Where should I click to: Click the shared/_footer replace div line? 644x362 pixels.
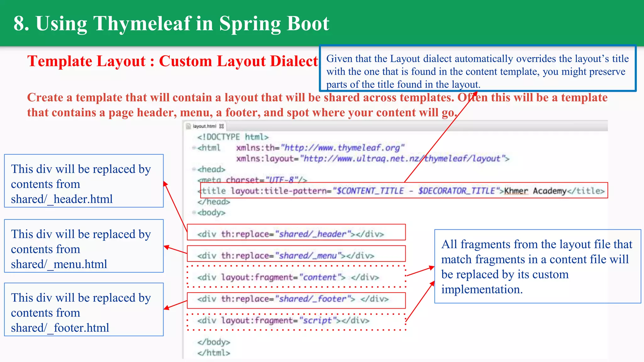(x=293, y=299)
